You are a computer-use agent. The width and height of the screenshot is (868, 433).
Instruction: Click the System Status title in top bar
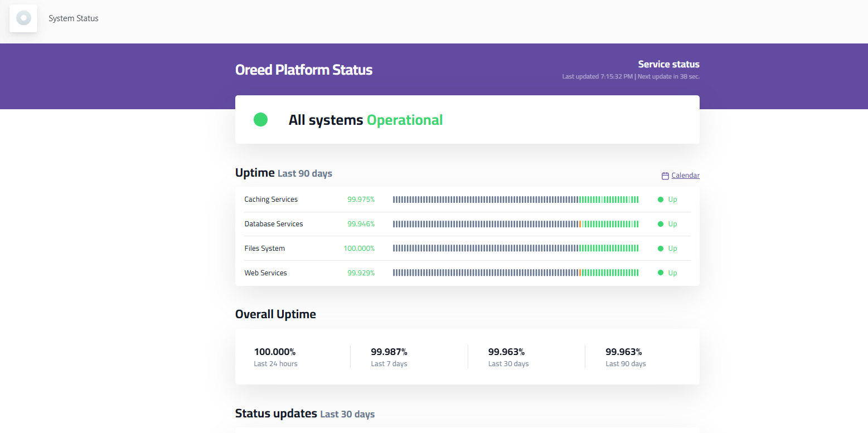tap(74, 18)
